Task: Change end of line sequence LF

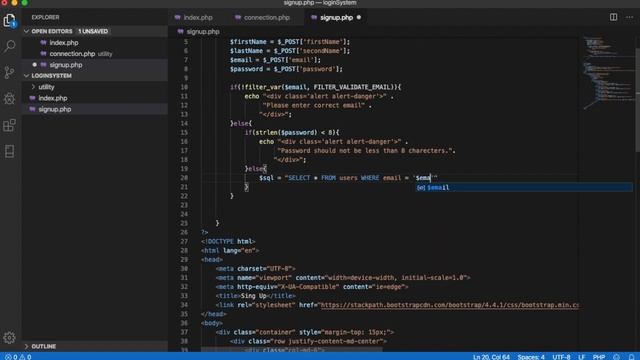Action: coord(581,357)
